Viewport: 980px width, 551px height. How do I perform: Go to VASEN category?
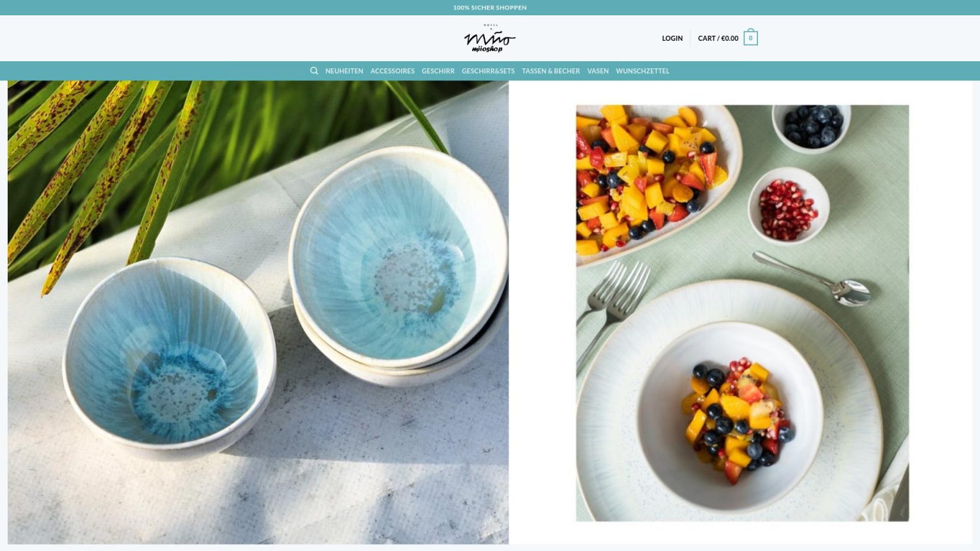point(598,71)
